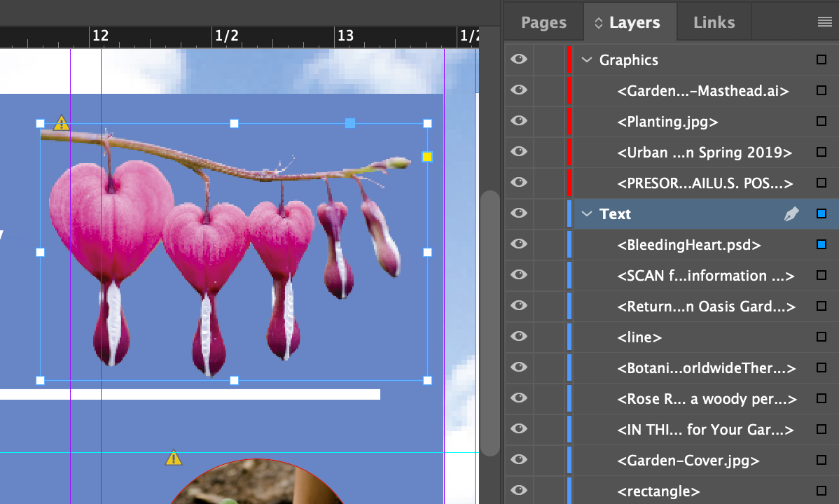Toggle lock column for Text layer
The width and height of the screenshot is (839, 504).
coord(549,213)
